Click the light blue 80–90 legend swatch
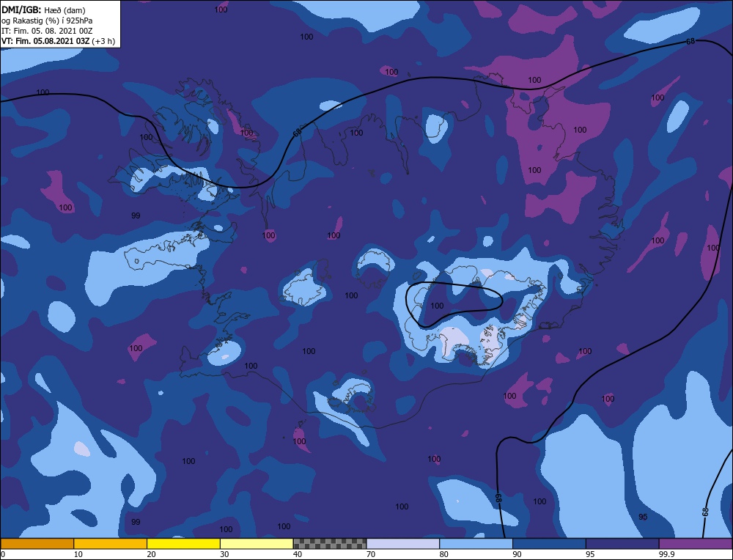The width and height of the screenshot is (733, 560). point(476,543)
